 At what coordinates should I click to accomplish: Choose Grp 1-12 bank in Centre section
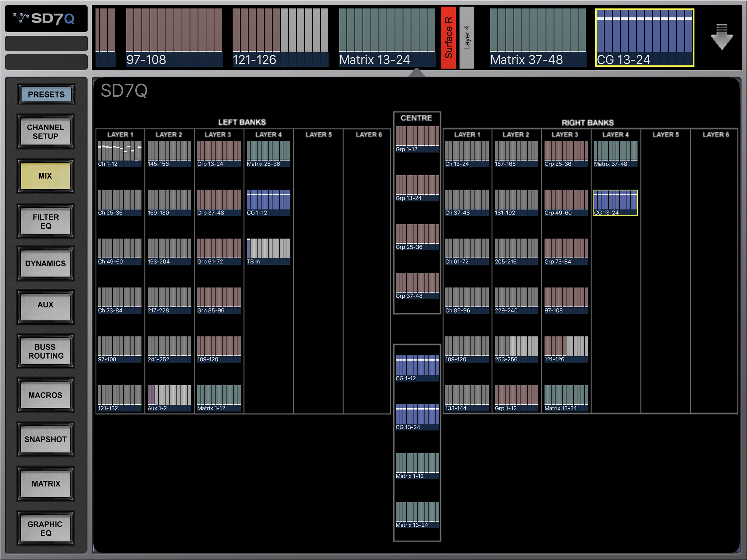[x=417, y=139]
